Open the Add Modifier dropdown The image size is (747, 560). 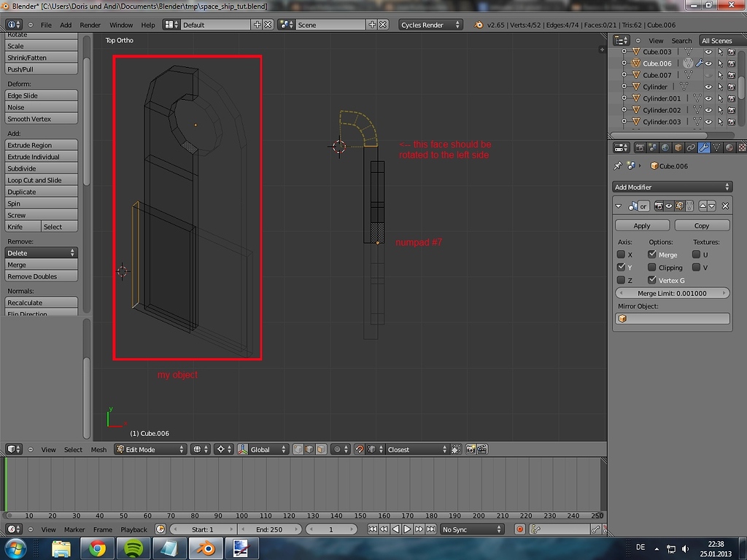pyautogui.click(x=672, y=187)
